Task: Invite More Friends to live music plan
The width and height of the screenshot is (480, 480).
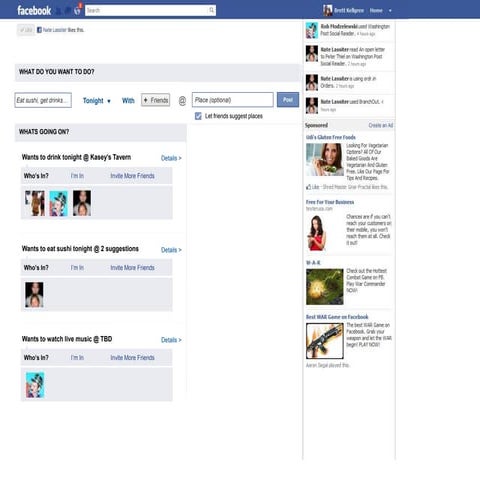Action: pyautogui.click(x=132, y=358)
